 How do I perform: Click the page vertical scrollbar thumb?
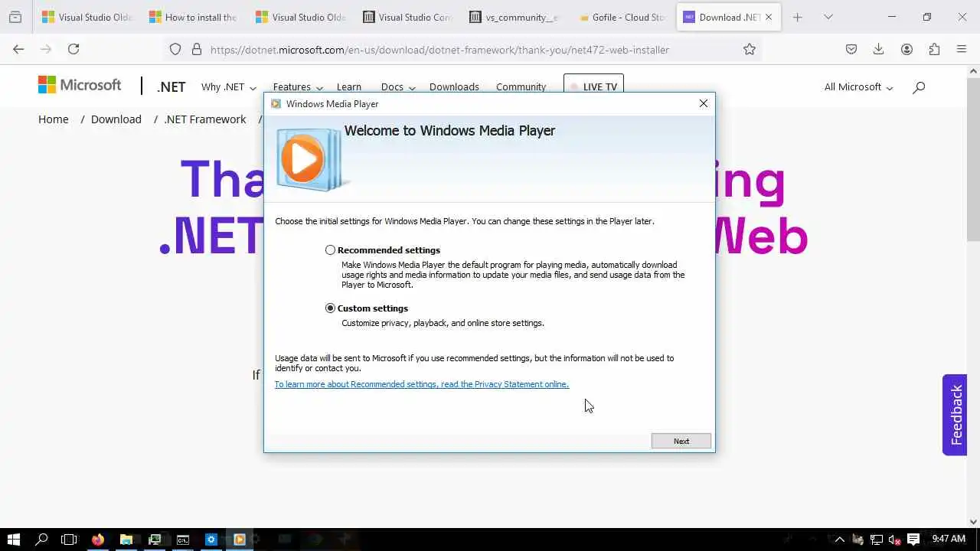tap(973, 161)
